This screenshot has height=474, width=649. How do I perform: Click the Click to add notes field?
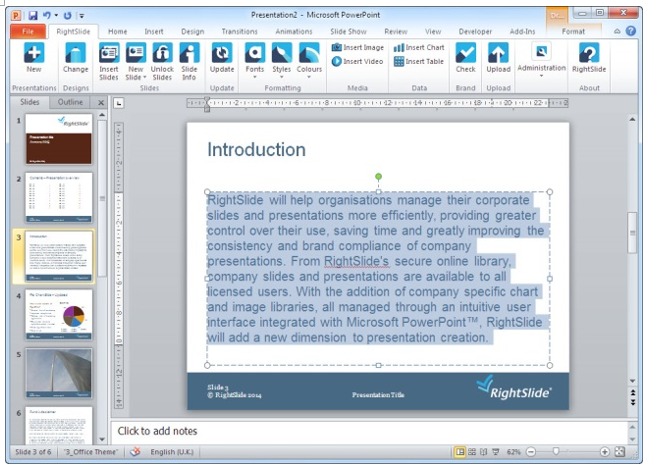pos(370,431)
